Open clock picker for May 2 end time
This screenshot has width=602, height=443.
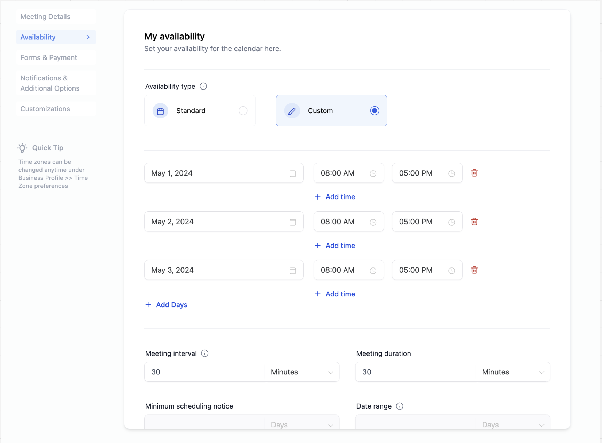452,222
